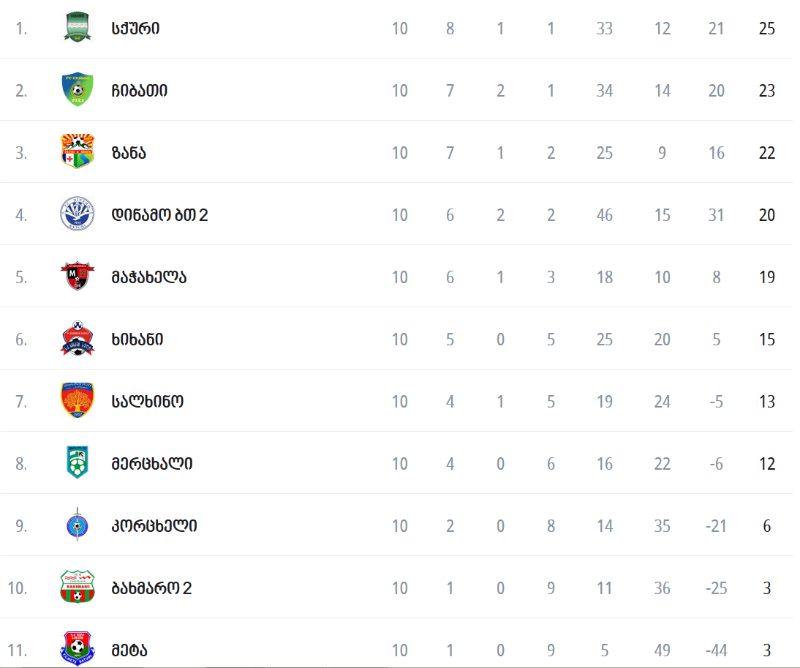Open the მაჭახელა team link

[149, 277]
